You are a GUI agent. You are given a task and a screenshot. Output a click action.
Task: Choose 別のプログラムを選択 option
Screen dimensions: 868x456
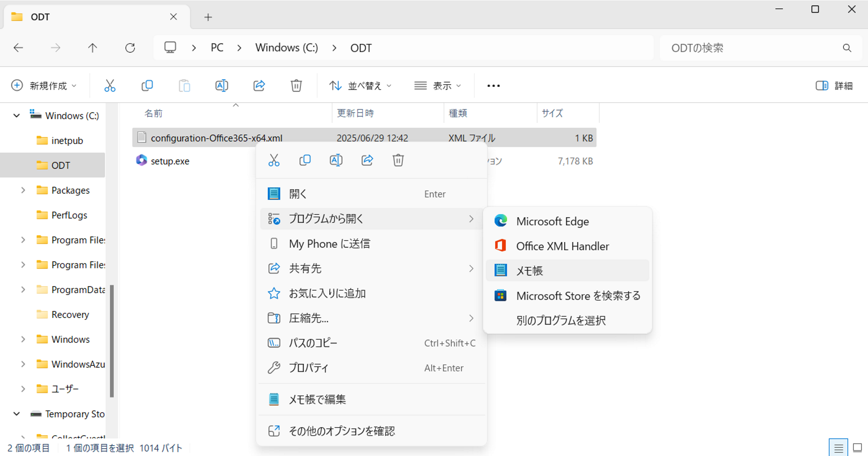coord(567,320)
